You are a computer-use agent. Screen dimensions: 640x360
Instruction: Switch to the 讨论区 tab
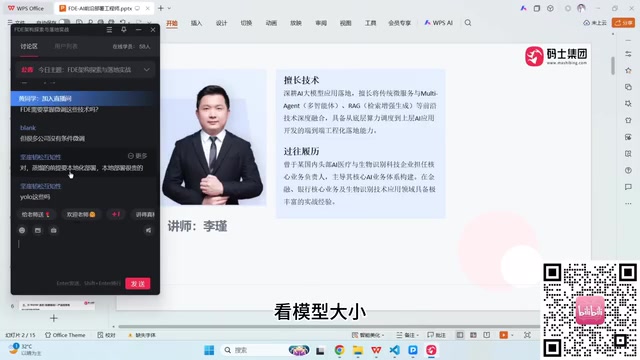pyautogui.click(x=29, y=47)
